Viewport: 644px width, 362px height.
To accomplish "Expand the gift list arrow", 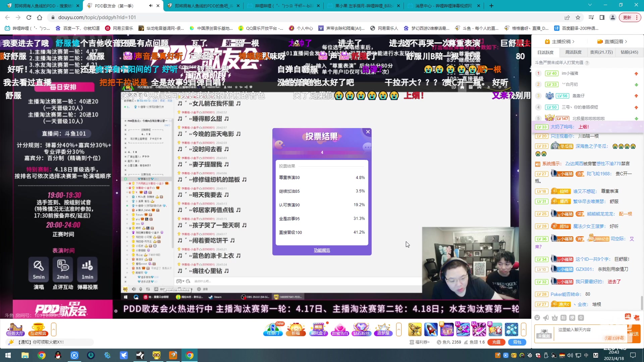I will point(524,329).
